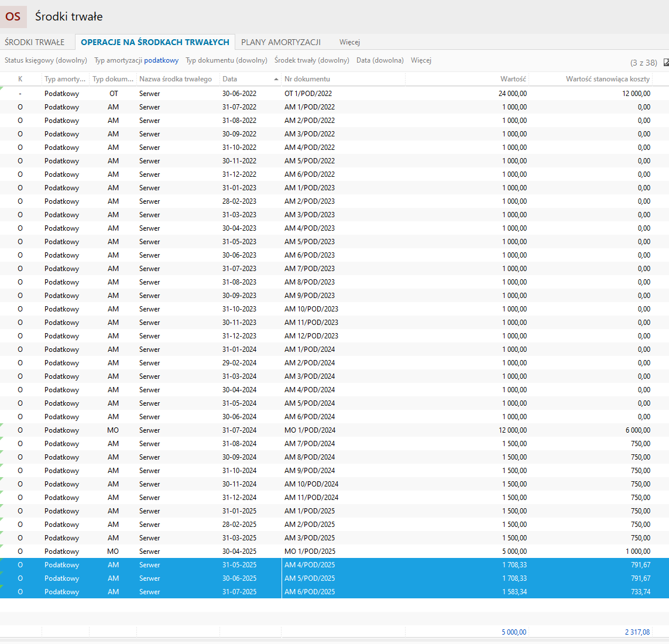Viewport: 669px width, 644px height.
Task: Select the AM 9/POD/2024 document cell
Action: click(x=309, y=470)
